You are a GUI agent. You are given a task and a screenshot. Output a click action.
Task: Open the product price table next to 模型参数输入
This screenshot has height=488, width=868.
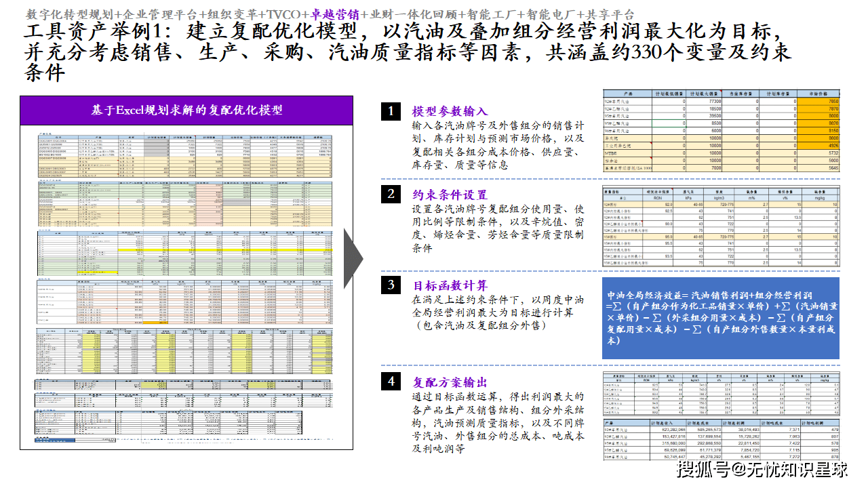pyautogui.click(x=721, y=131)
